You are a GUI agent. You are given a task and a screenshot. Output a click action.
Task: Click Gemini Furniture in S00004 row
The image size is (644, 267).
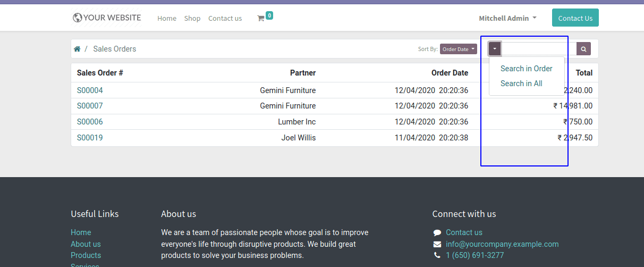pyautogui.click(x=287, y=90)
